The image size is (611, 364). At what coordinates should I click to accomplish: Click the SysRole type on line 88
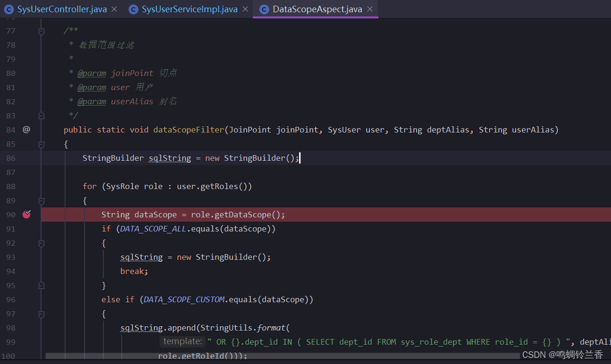coord(123,186)
